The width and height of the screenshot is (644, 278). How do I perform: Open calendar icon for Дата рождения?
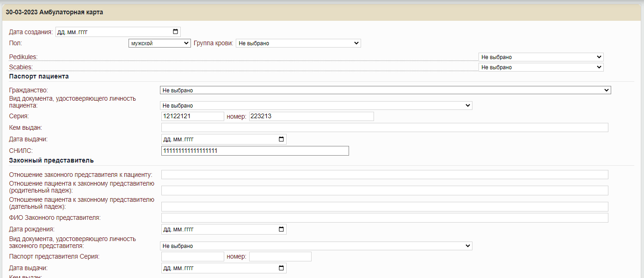point(281,230)
